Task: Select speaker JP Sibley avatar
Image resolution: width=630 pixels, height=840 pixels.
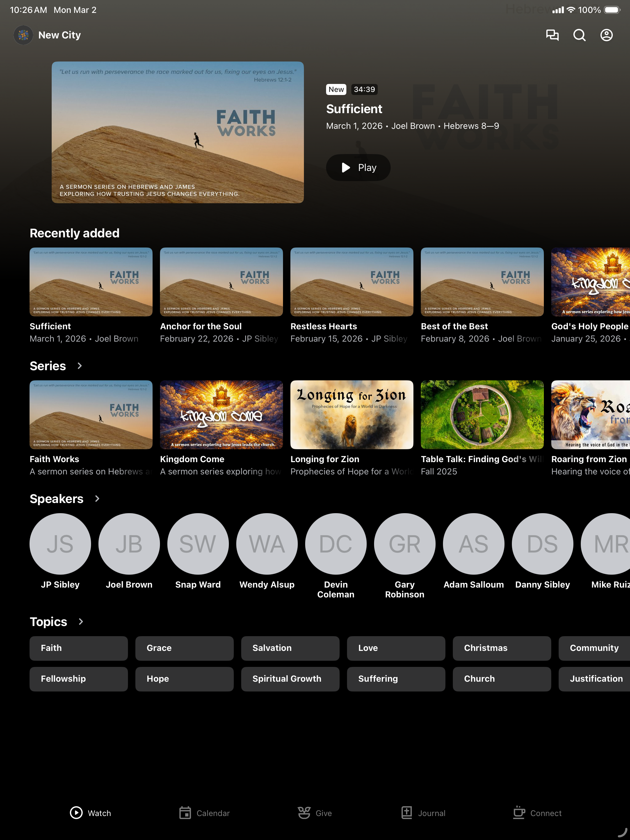Action: [60, 544]
